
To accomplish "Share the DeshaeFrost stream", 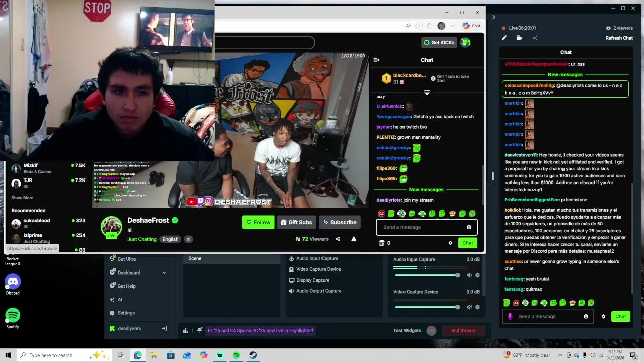I will coord(338,239).
